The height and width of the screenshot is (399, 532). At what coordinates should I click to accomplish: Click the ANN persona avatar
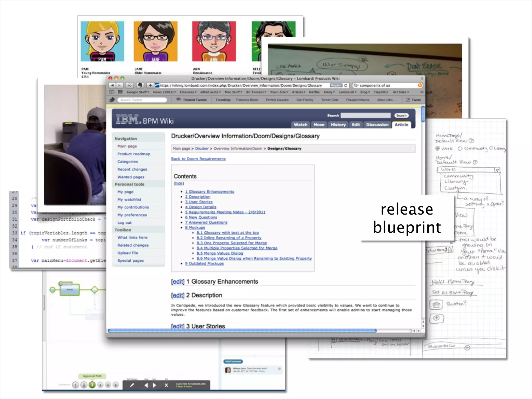pos(214,41)
